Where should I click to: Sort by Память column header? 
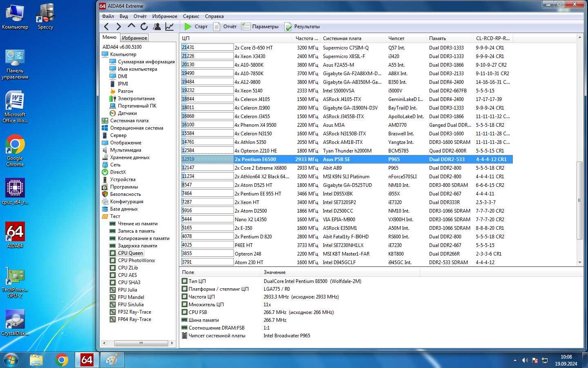(450, 38)
